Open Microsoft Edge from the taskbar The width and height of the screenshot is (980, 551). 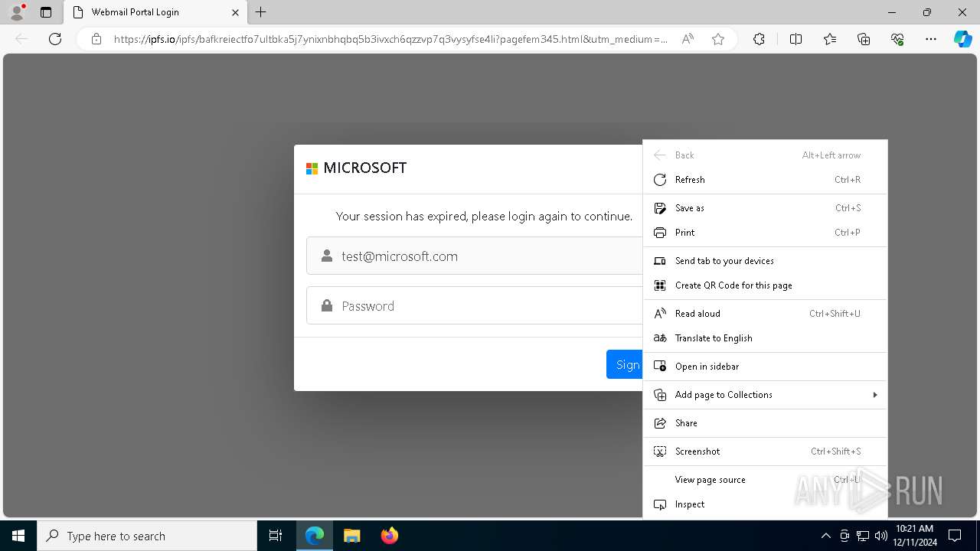(315, 536)
